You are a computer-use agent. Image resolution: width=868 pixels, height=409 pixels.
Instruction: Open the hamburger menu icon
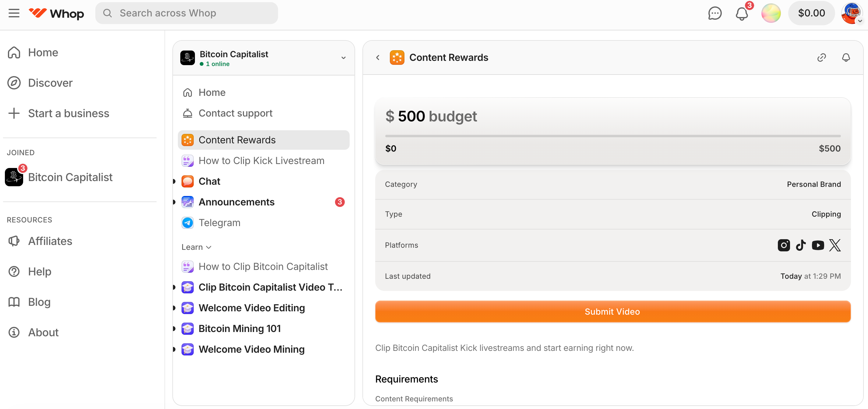click(x=14, y=13)
